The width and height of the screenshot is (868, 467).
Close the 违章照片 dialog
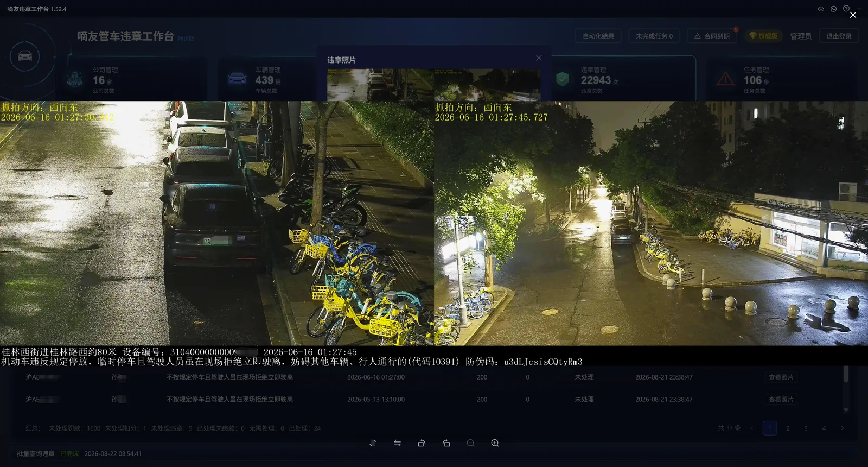tap(539, 58)
